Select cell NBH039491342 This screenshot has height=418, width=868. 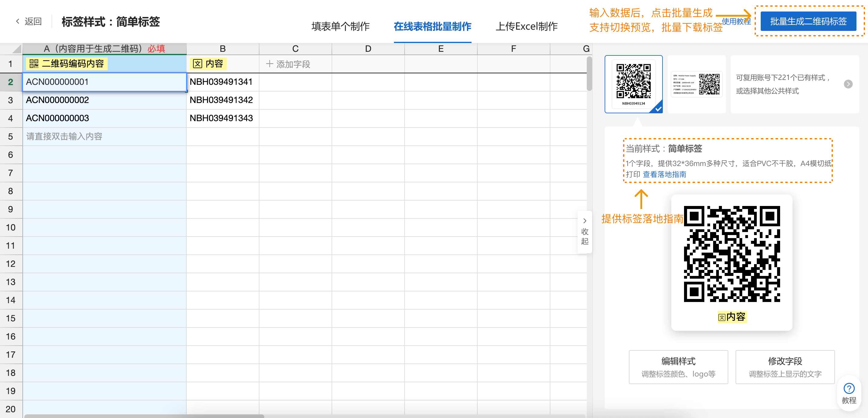pos(223,100)
